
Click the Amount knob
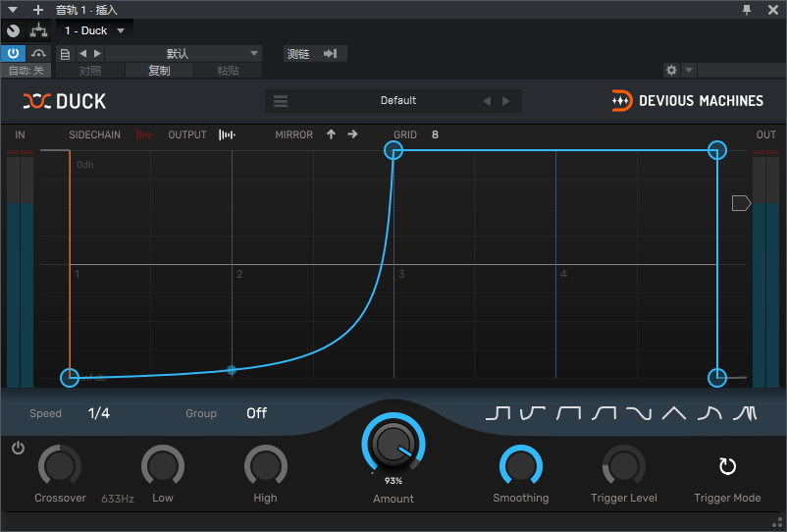(x=393, y=444)
